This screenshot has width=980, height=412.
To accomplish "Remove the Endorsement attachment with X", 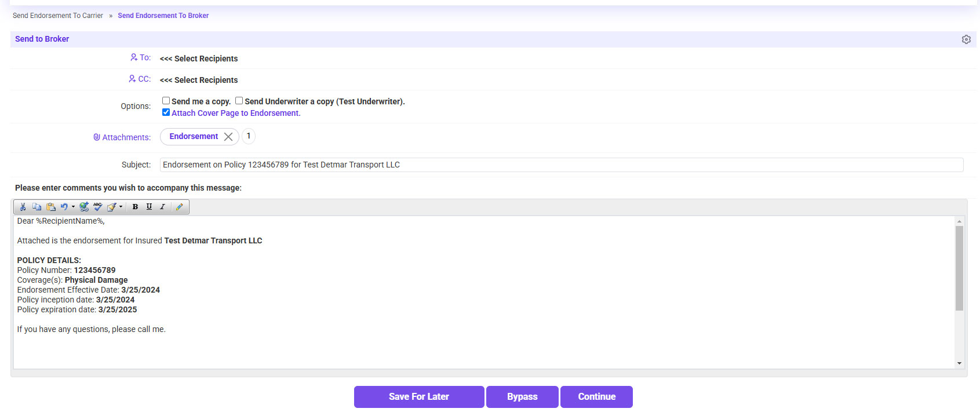I will (228, 137).
